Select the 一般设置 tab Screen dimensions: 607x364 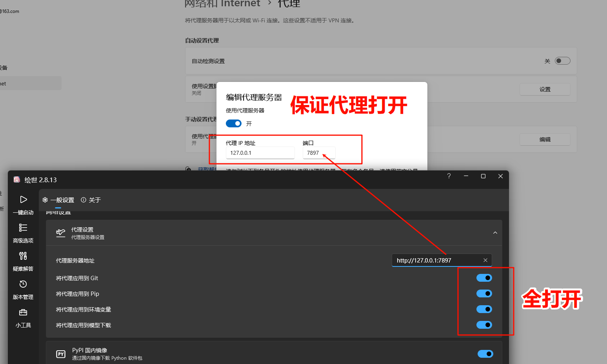(x=63, y=200)
